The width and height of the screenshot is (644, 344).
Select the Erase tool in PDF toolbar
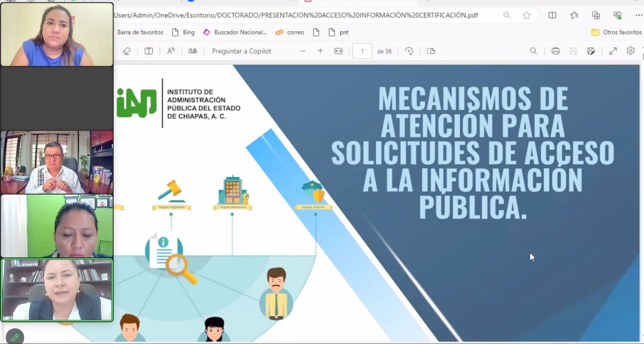pyautogui.click(x=127, y=51)
